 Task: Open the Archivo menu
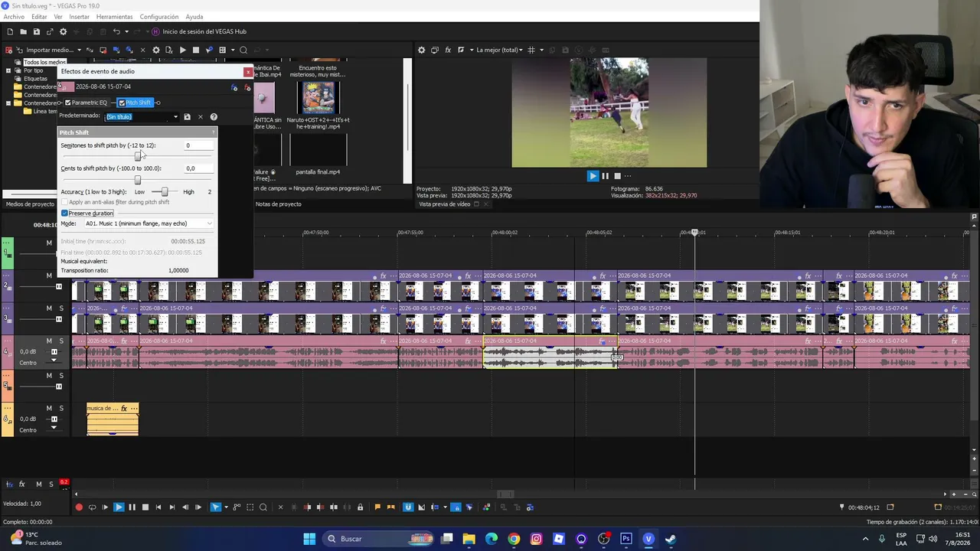[14, 17]
